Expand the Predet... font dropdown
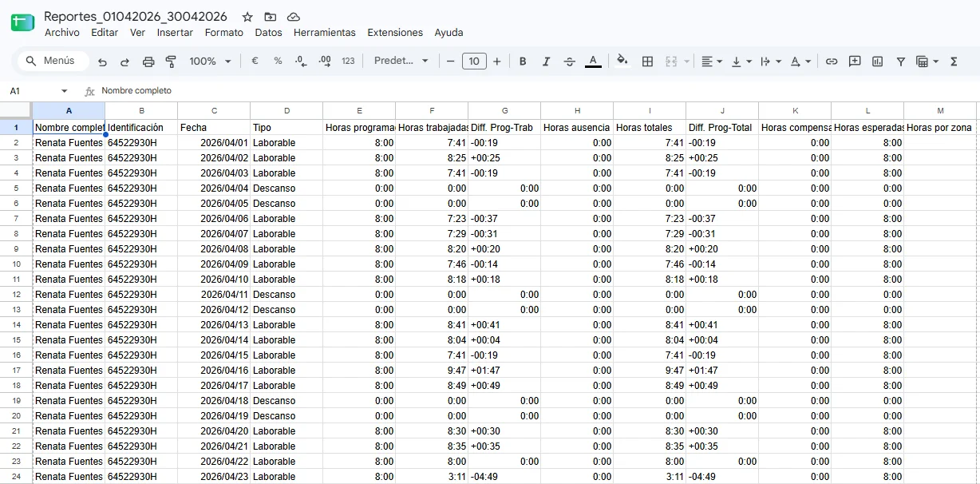Image resolution: width=980 pixels, height=484 pixels. click(401, 61)
